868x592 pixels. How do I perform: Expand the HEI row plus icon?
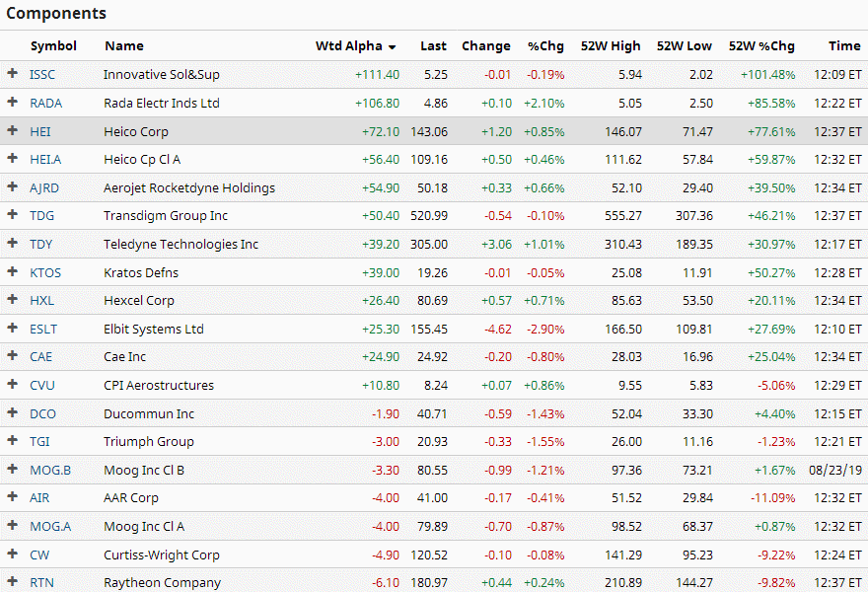(12, 130)
